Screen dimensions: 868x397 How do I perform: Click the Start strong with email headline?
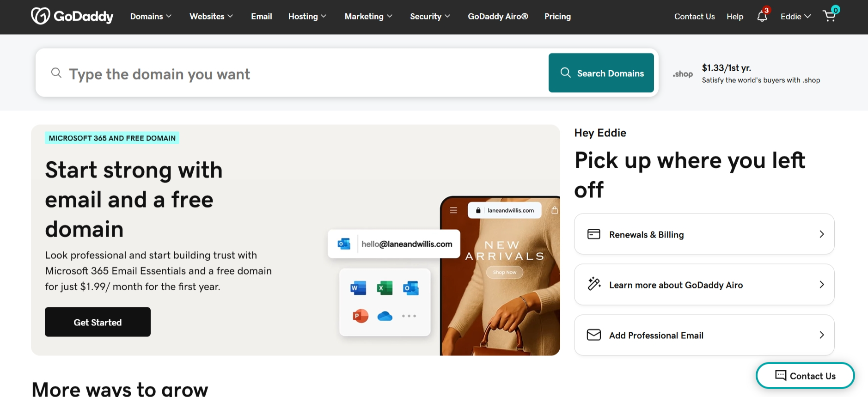(134, 199)
